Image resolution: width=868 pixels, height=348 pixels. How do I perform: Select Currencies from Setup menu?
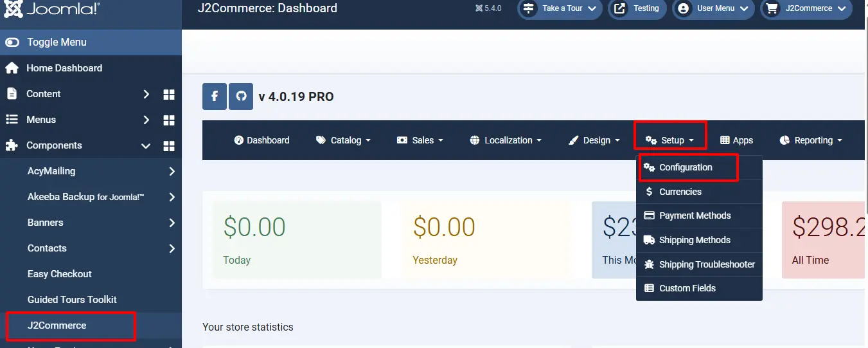click(x=699, y=192)
